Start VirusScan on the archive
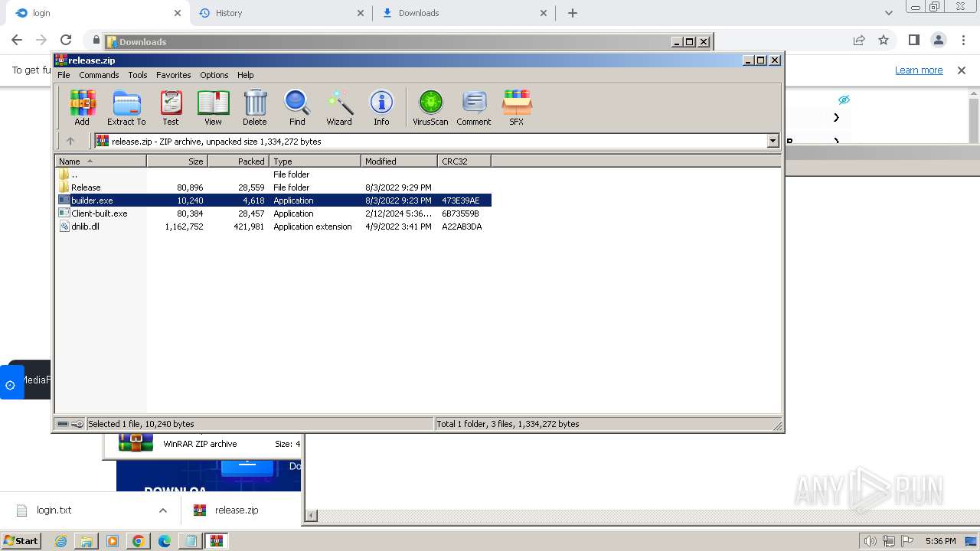Image resolution: width=980 pixels, height=551 pixels. point(430,107)
